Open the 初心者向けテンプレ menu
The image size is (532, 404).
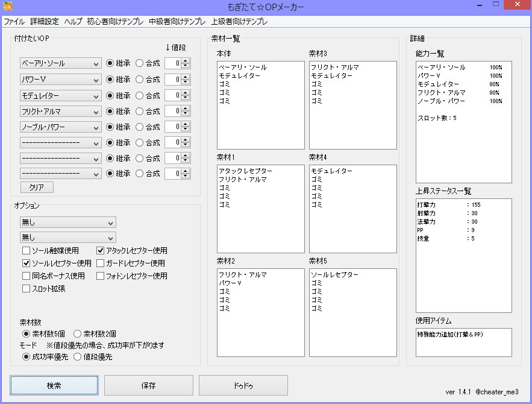pos(115,21)
